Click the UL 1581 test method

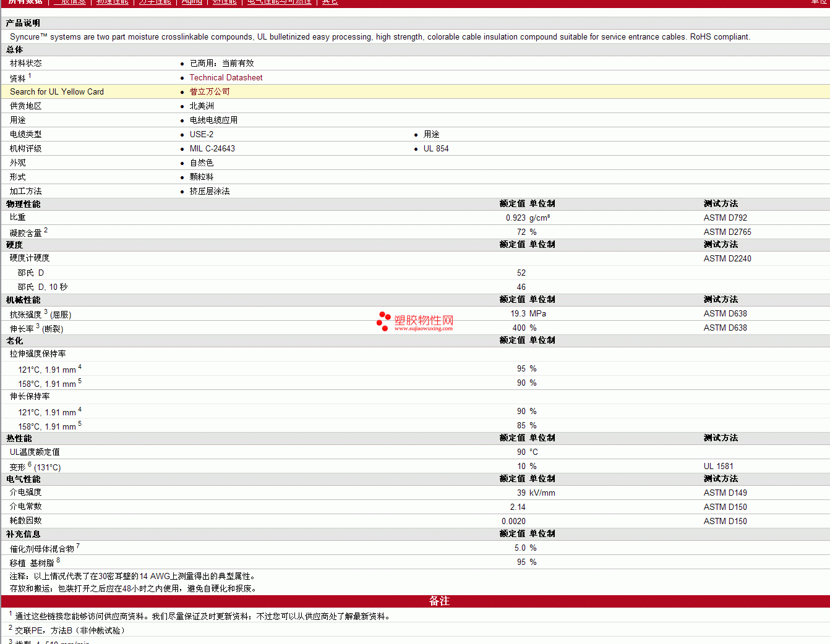[x=719, y=467]
